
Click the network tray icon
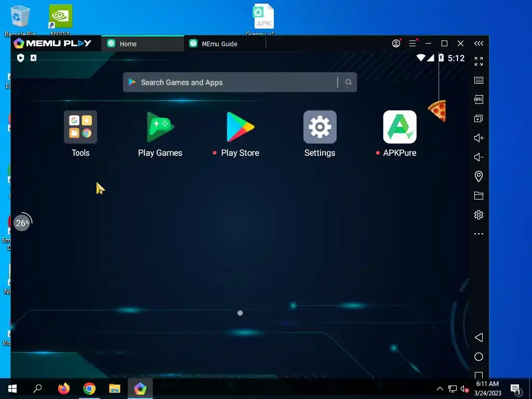point(453,389)
